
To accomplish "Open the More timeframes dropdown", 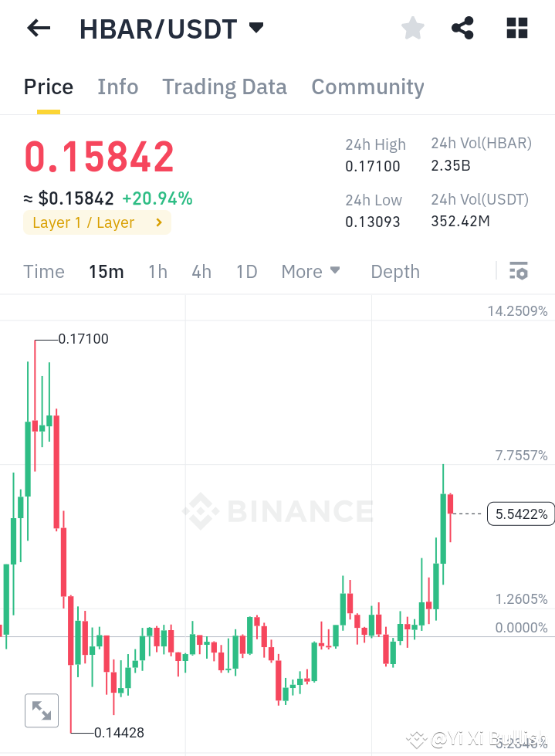I will coord(310,271).
